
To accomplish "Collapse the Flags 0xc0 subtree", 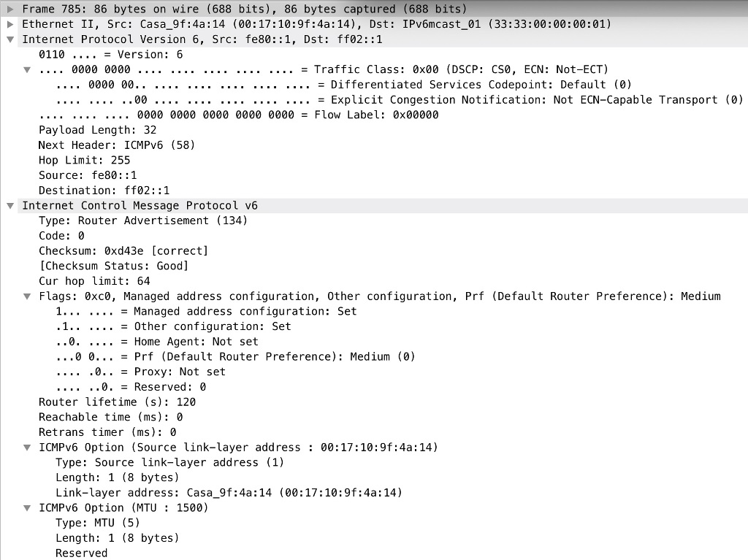I will tap(27, 296).
